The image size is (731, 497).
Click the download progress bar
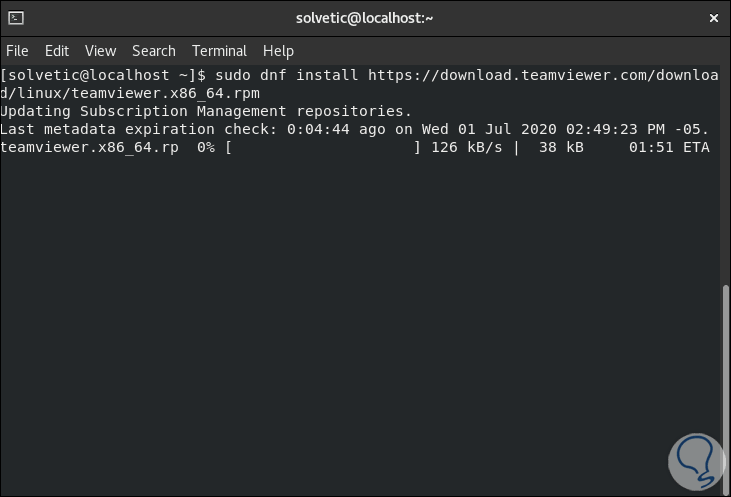pyautogui.click(x=322, y=148)
